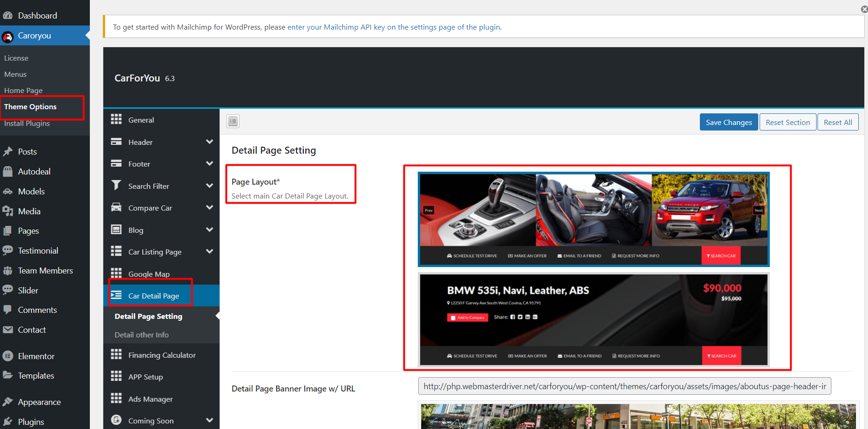Click the Models car icon
Screen dimensions: 868x429
pyautogui.click(x=7, y=191)
